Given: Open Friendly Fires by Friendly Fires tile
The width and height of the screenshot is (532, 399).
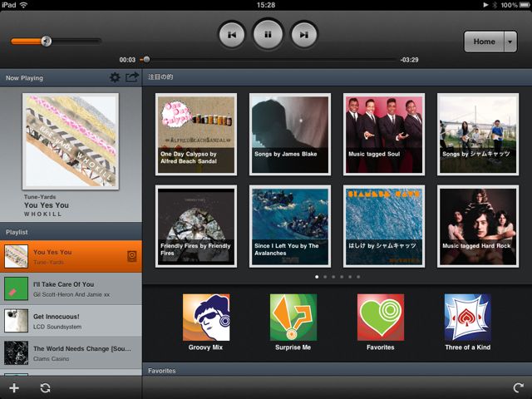Looking at the screenshot, I should [196, 226].
